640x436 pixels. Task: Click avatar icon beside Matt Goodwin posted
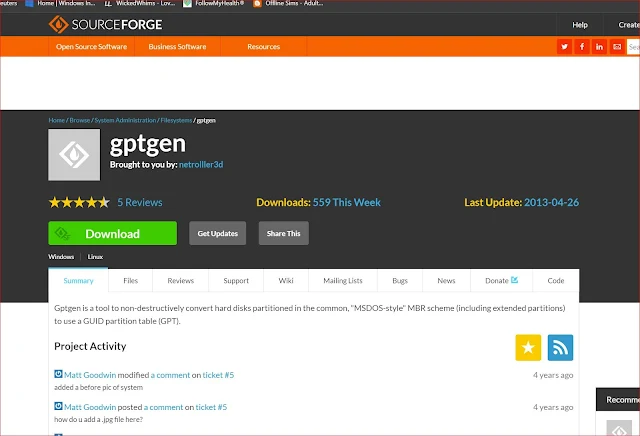[58, 406]
